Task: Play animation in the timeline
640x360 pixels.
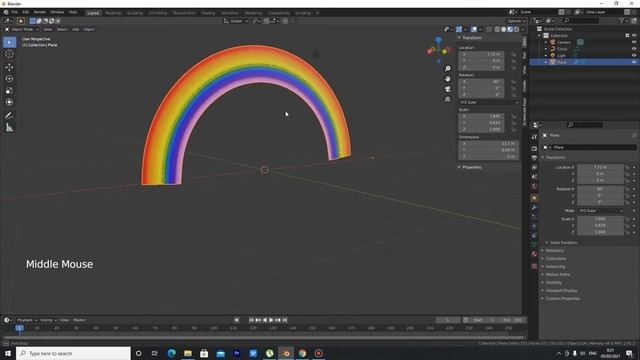Action: coord(271,320)
